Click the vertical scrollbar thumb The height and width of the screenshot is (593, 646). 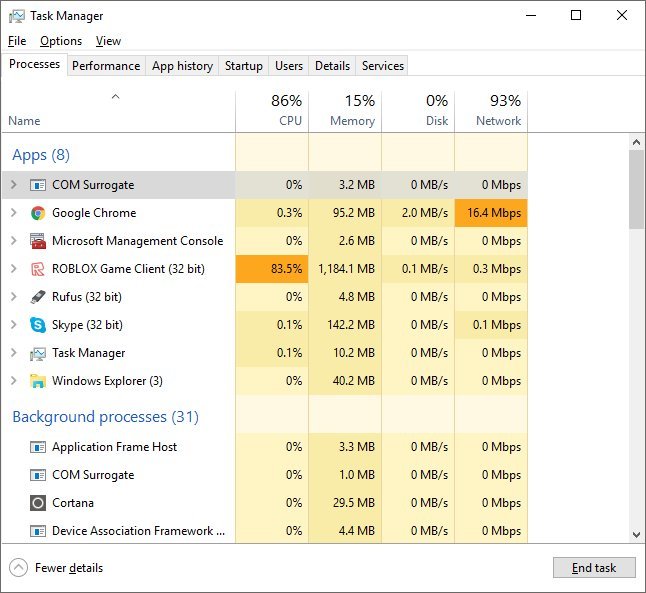tap(636, 190)
